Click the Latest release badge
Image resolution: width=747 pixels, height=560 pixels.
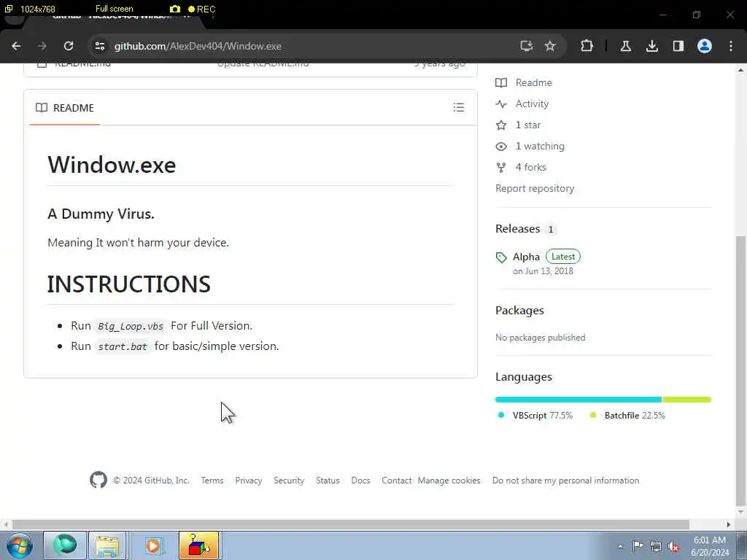[562, 257]
